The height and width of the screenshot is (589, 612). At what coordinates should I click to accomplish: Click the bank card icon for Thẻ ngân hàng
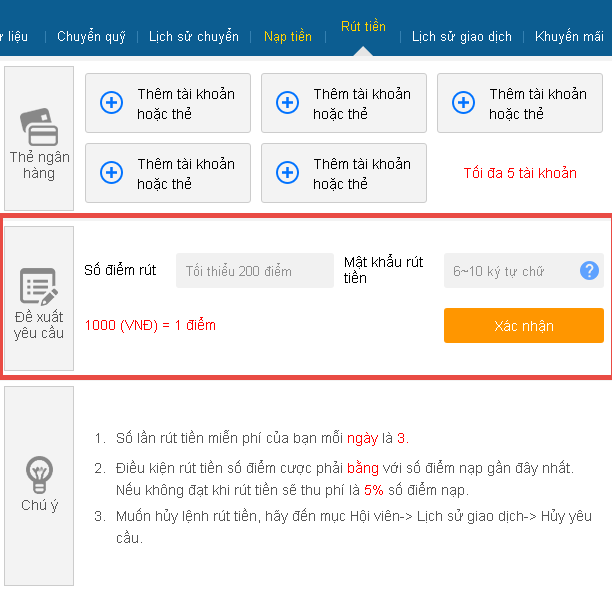pyautogui.click(x=39, y=125)
